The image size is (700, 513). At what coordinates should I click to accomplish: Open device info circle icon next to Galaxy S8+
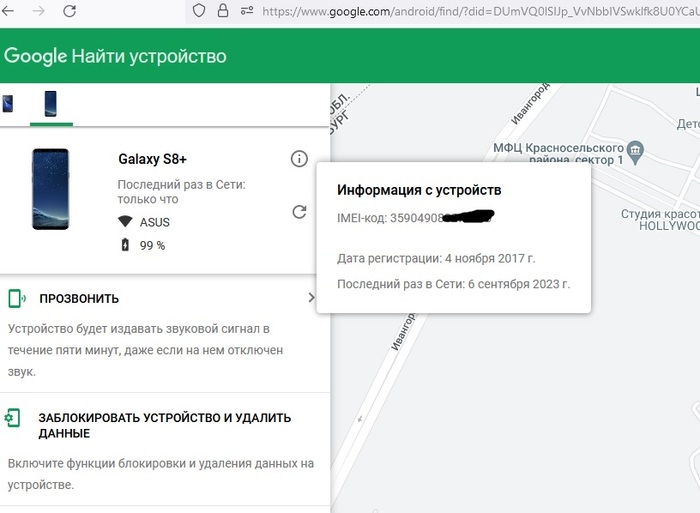(x=299, y=158)
